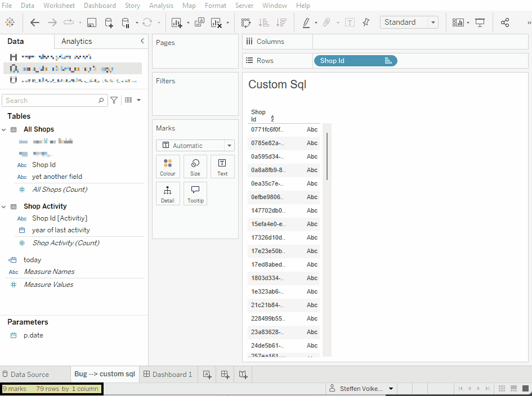Expand the toolbar overflow chevron
This screenshot has width=532, height=396.
[529, 22]
